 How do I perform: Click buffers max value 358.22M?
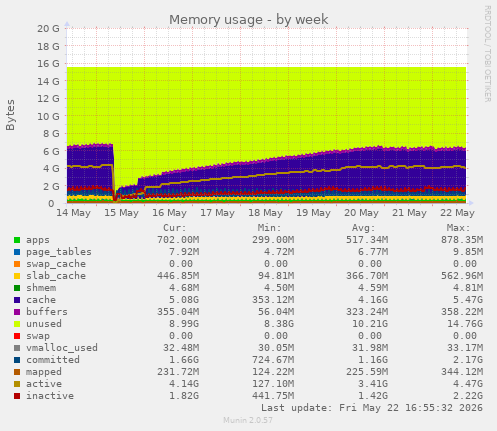pyautogui.click(x=462, y=312)
